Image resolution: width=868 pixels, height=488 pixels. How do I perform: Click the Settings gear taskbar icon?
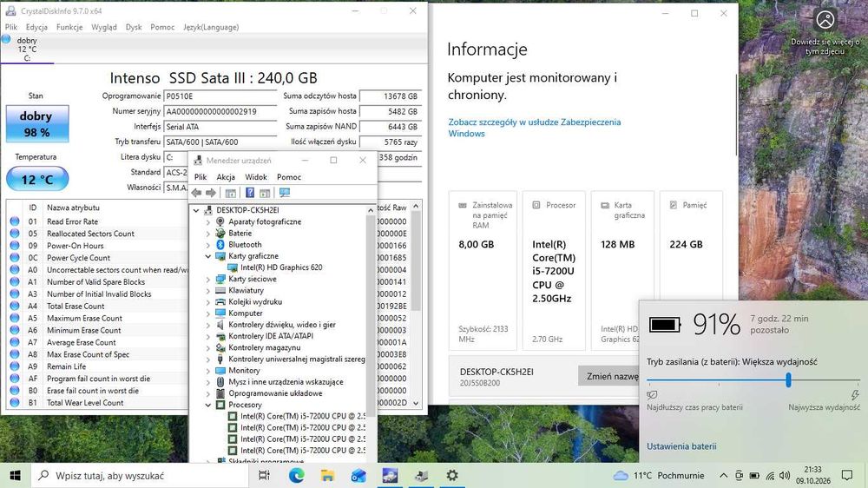452,475
